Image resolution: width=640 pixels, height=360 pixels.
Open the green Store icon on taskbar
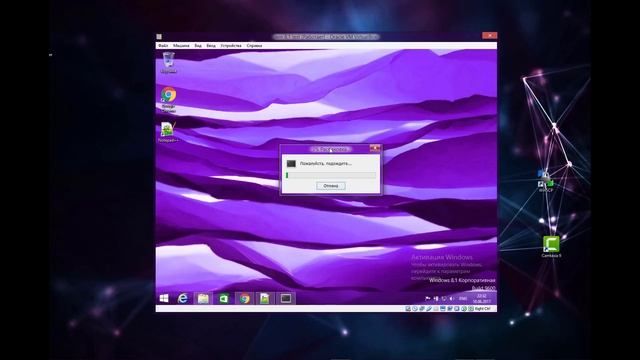224,298
